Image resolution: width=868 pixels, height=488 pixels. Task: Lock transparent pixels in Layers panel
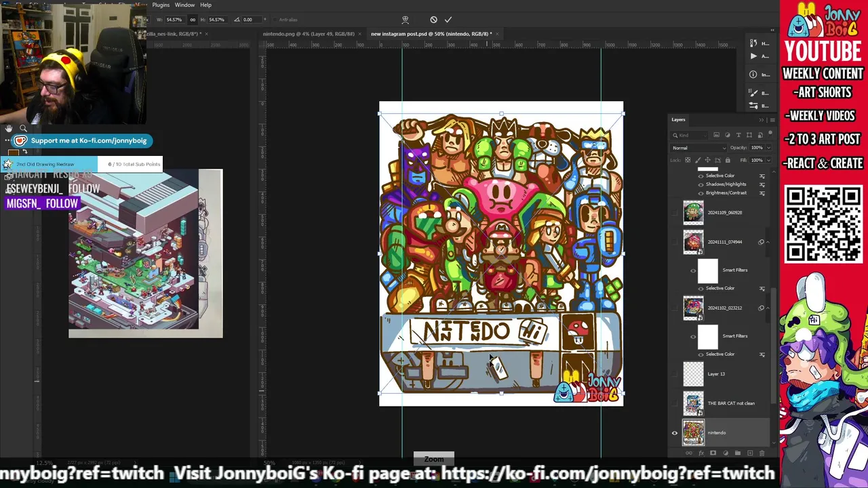pyautogui.click(x=688, y=161)
